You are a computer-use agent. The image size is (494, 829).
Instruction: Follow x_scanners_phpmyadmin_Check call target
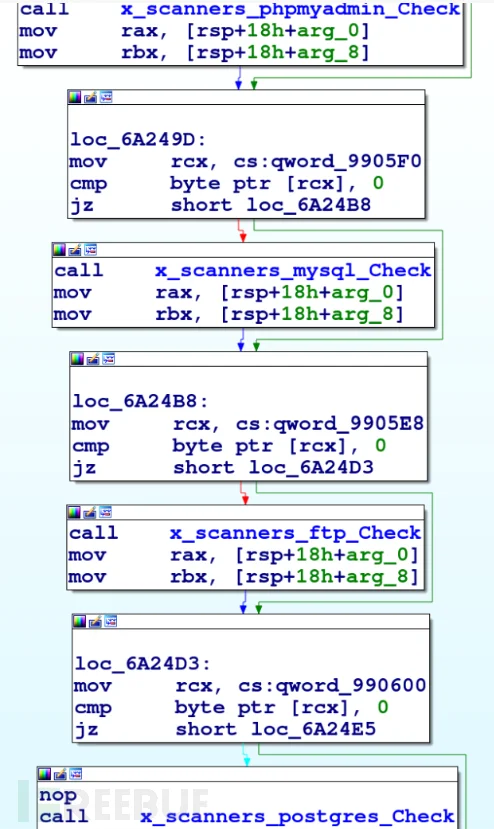coord(290,9)
